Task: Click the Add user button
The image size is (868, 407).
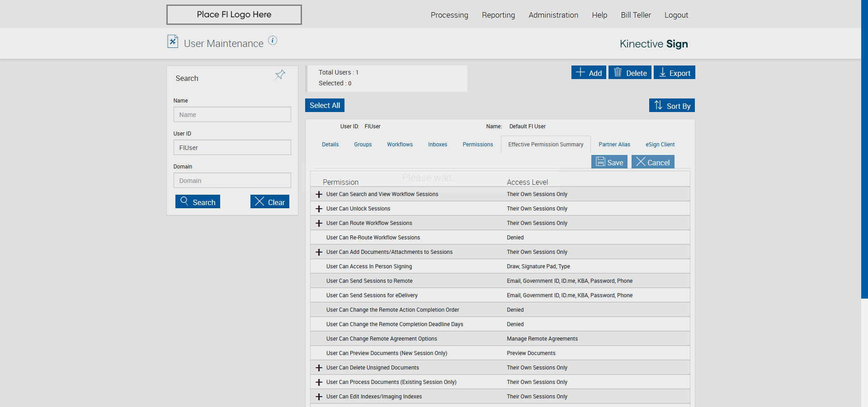Action: pyautogui.click(x=589, y=73)
